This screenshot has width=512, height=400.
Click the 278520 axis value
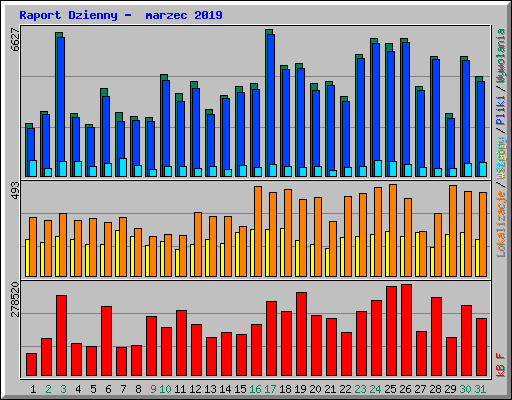tap(15, 299)
